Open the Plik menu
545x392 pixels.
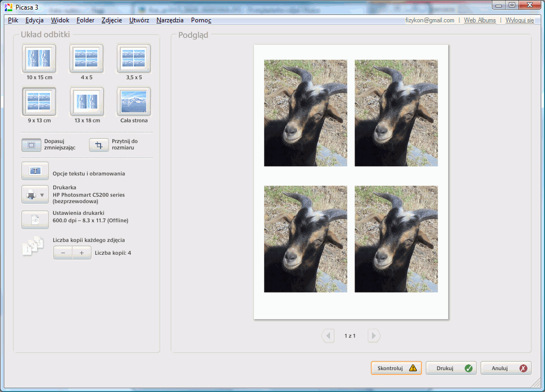click(x=13, y=20)
